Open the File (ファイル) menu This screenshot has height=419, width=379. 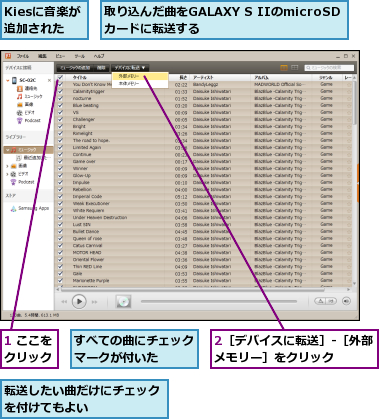pyautogui.click(x=23, y=56)
